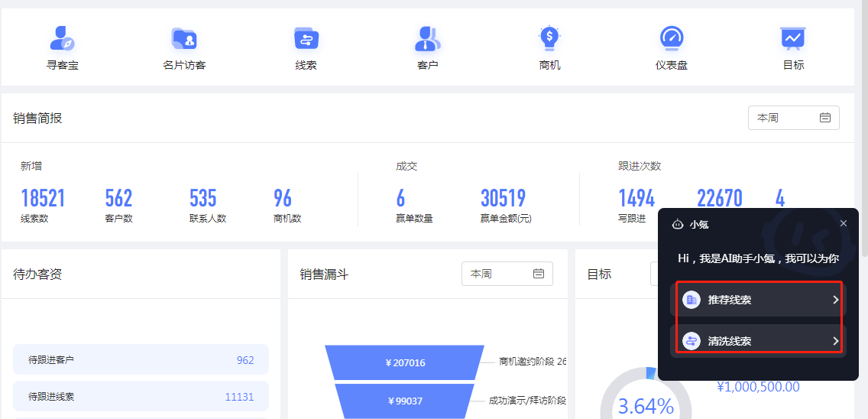Image resolution: width=868 pixels, height=419 pixels.
Task: Click 销售漏斗 panel title
Action: point(325,274)
